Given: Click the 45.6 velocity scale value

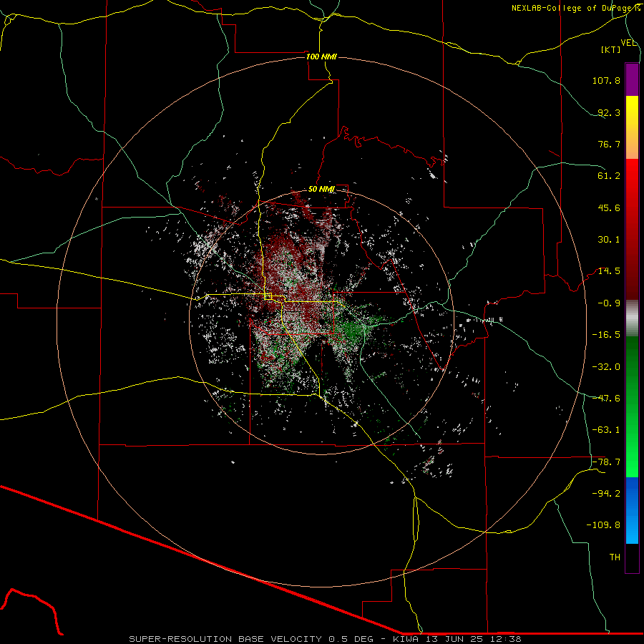Looking at the screenshot, I should click(609, 208).
